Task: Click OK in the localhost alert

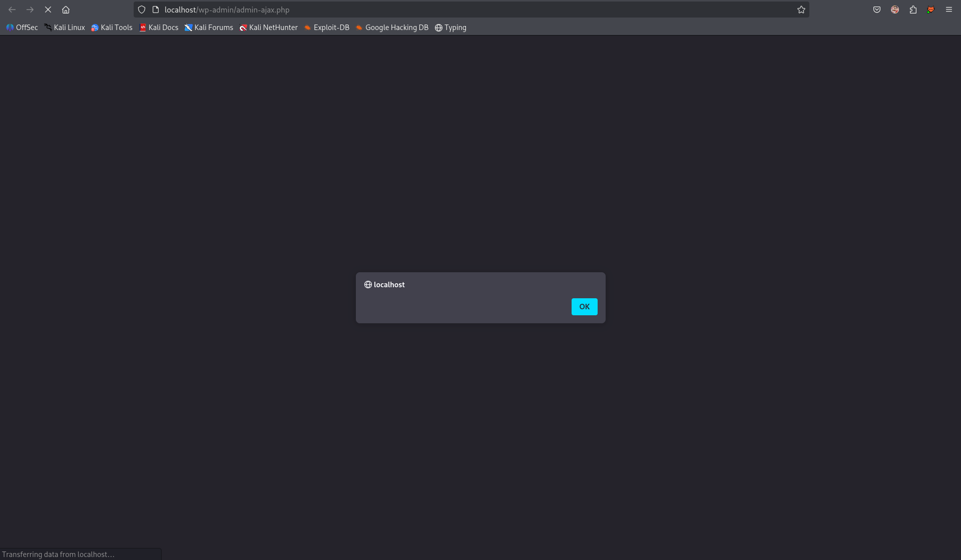Action: 584,307
